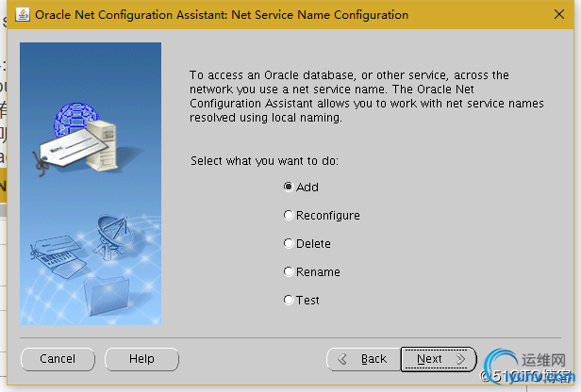The image size is (581, 392).
Task: Open Help for this wizard
Action: [141, 359]
